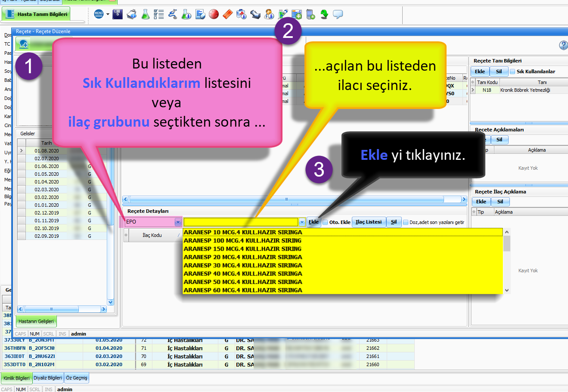Screen dimensions: 568x392
Task: Click Sil under Reçete İlaç Açıklama
Action: (500, 202)
